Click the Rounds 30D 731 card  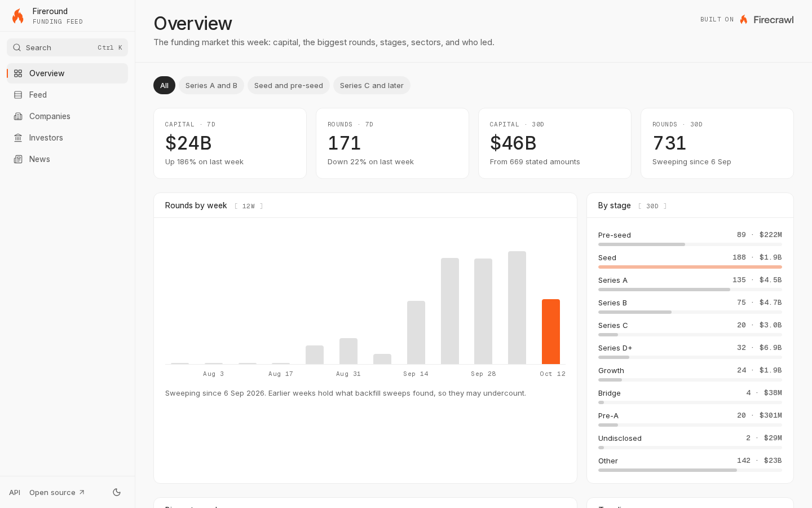(717, 143)
